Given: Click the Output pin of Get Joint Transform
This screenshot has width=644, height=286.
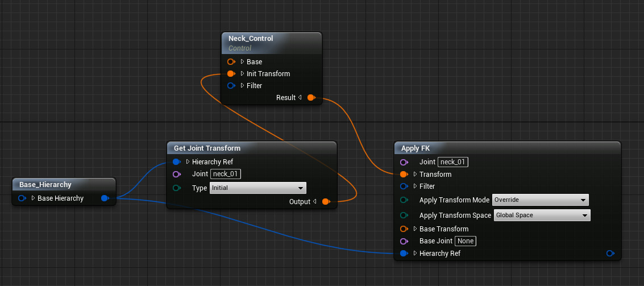Looking at the screenshot, I should click(x=326, y=201).
